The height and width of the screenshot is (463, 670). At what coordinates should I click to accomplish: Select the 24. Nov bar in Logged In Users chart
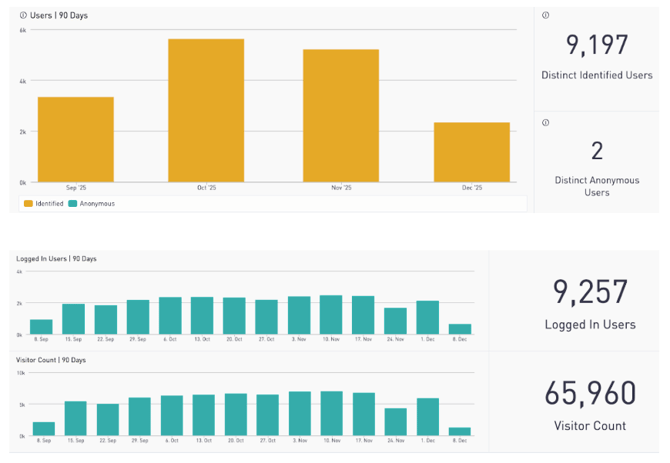[395, 321]
